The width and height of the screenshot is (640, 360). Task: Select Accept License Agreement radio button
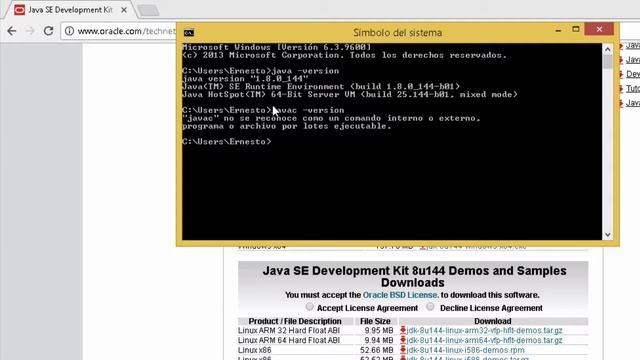point(309,307)
